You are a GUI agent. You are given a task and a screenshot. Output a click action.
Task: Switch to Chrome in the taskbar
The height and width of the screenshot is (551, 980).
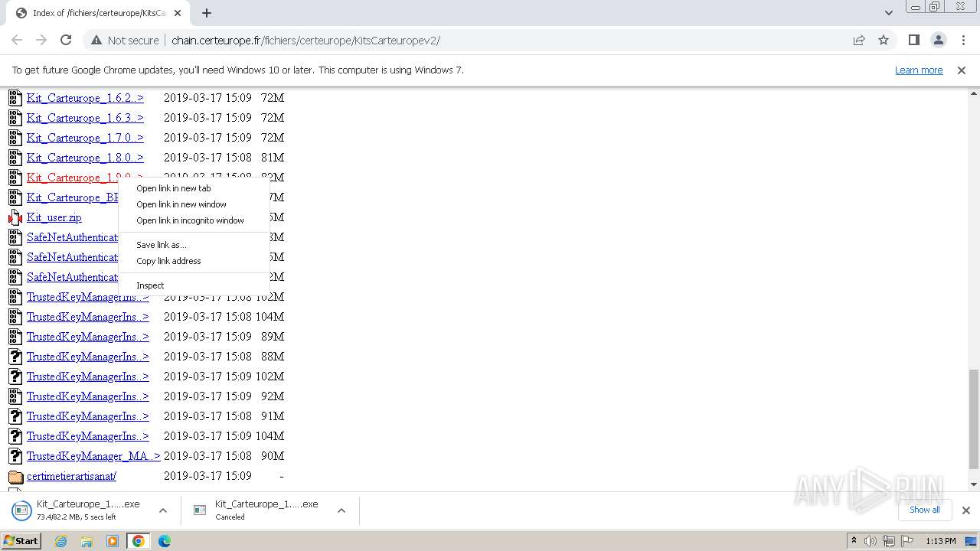pos(139,541)
